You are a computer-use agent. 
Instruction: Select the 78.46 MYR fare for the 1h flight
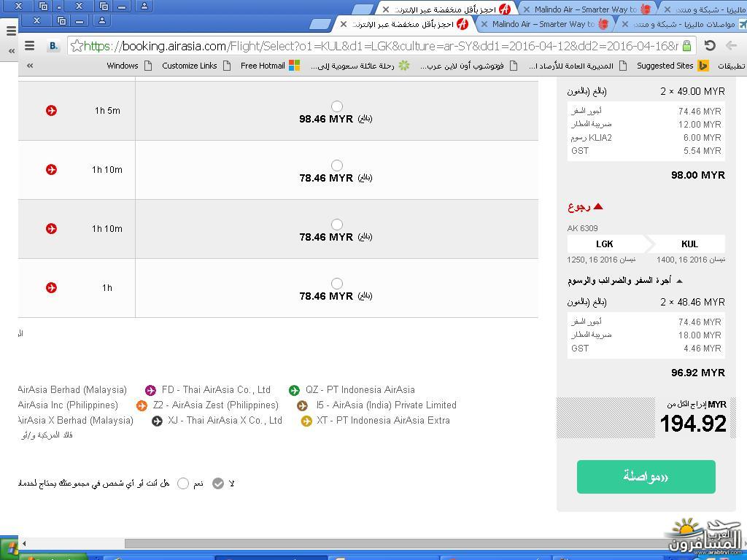click(x=337, y=284)
